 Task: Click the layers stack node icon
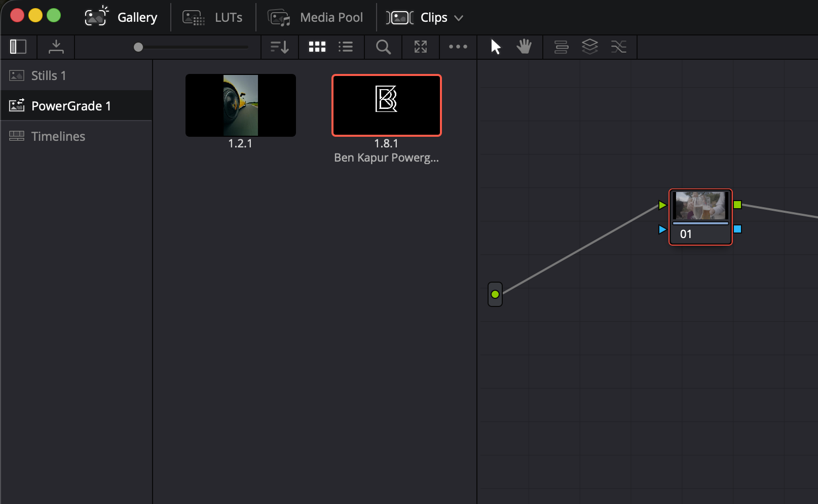click(x=590, y=47)
